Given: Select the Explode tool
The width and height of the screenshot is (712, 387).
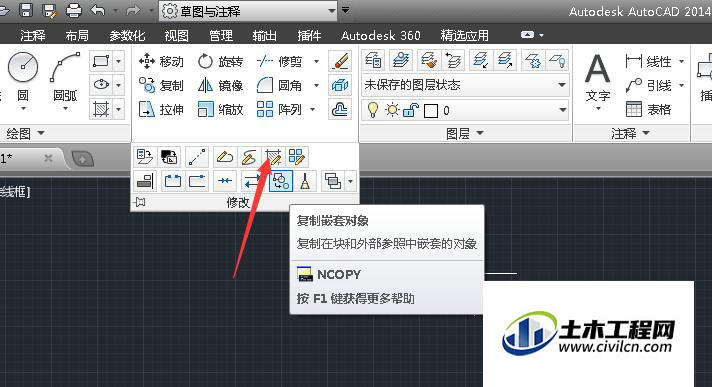Looking at the screenshot, I should tap(340, 85).
